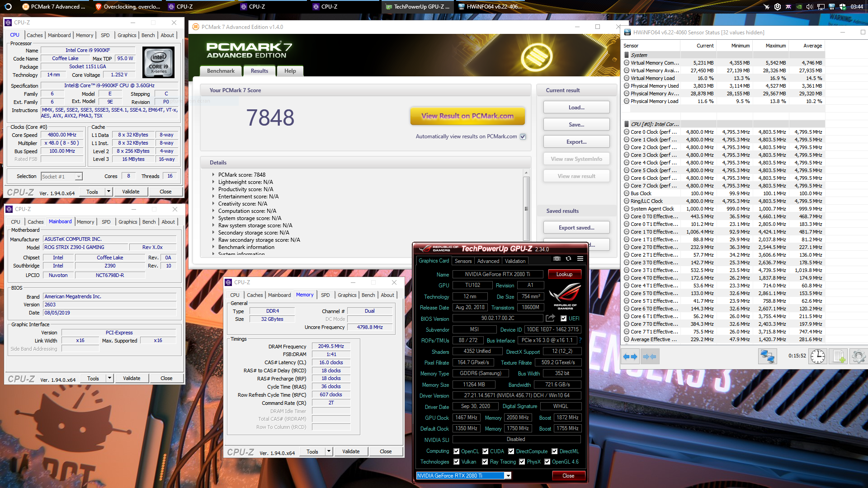Image resolution: width=868 pixels, height=488 pixels.
Task: Click the Lookup button in GPU-Z
Action: 564,274
